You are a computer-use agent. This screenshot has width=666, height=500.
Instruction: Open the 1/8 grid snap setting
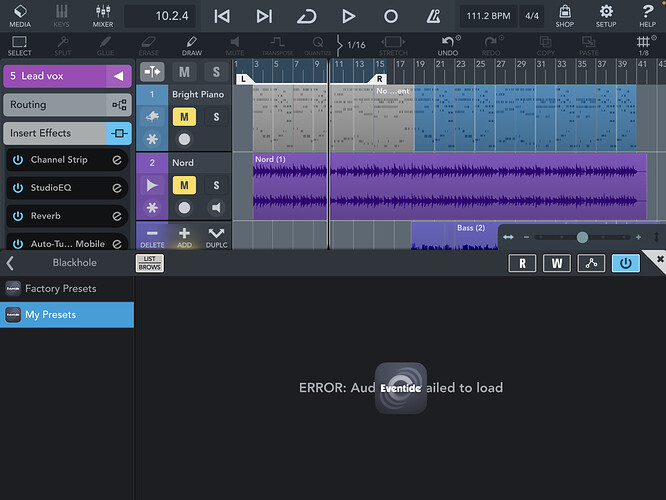[644, 45]
